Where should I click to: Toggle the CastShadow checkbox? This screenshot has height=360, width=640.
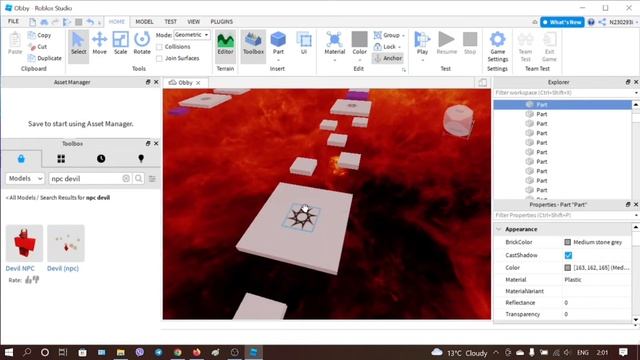tap(568, 256)
